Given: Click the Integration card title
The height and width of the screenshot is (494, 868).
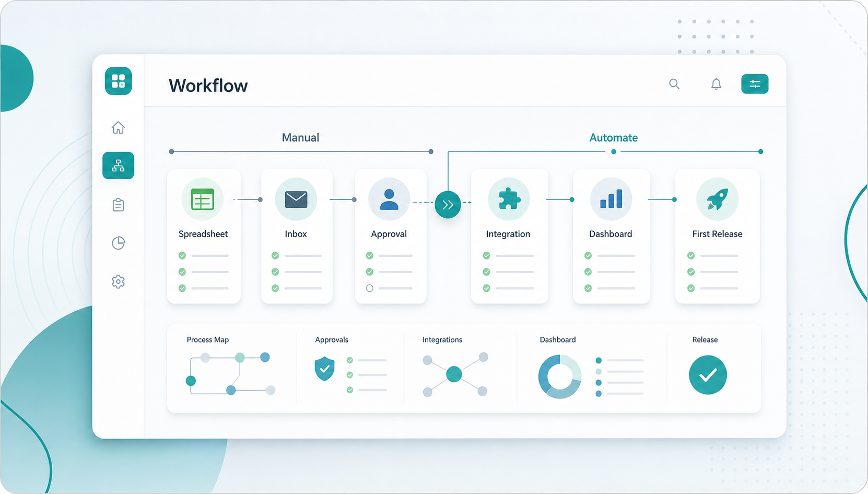Looking at the screenshot, I should click(508, 234).
